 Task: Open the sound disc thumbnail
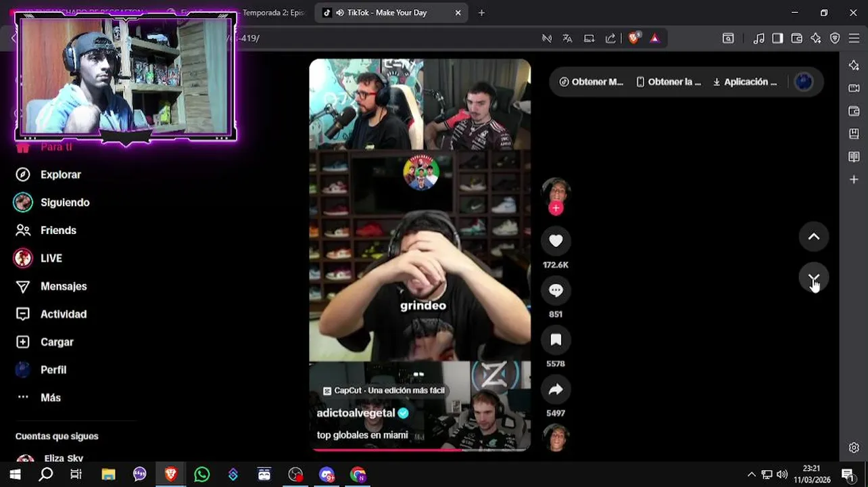coord(556,438)
